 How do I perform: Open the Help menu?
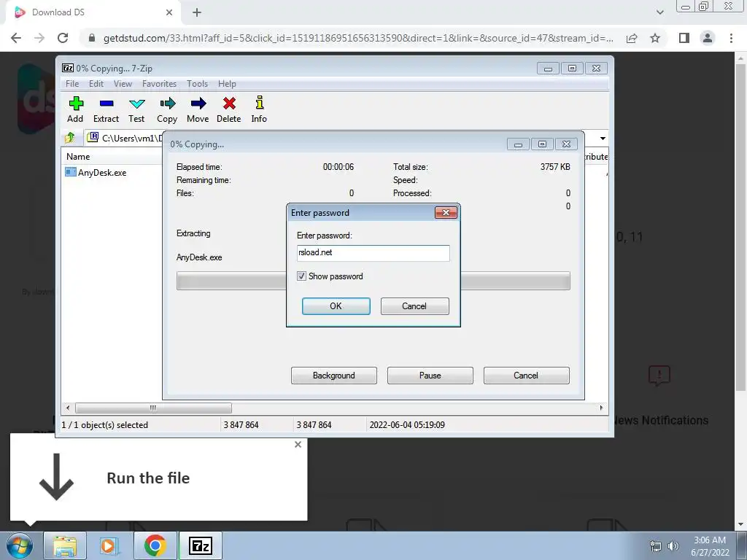pos(227,84)
